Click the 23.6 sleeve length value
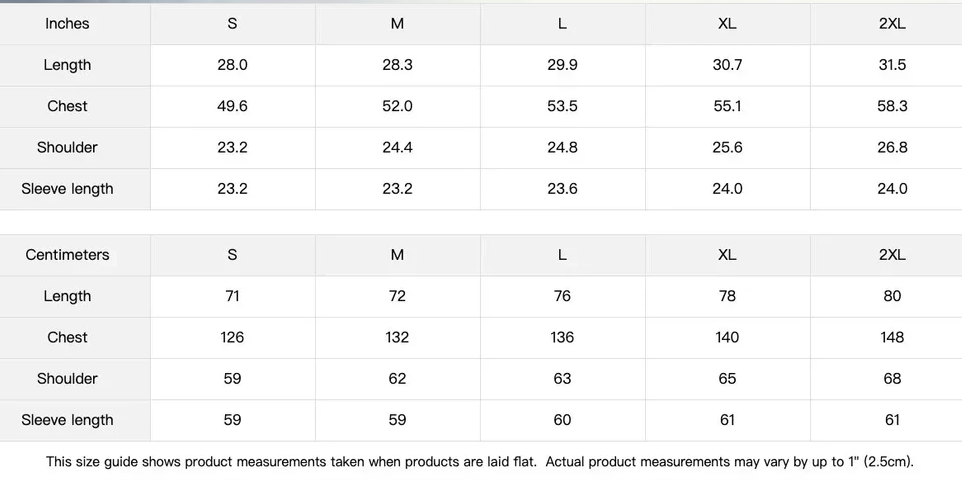962x480 pixels. click(x=562, y=188)
